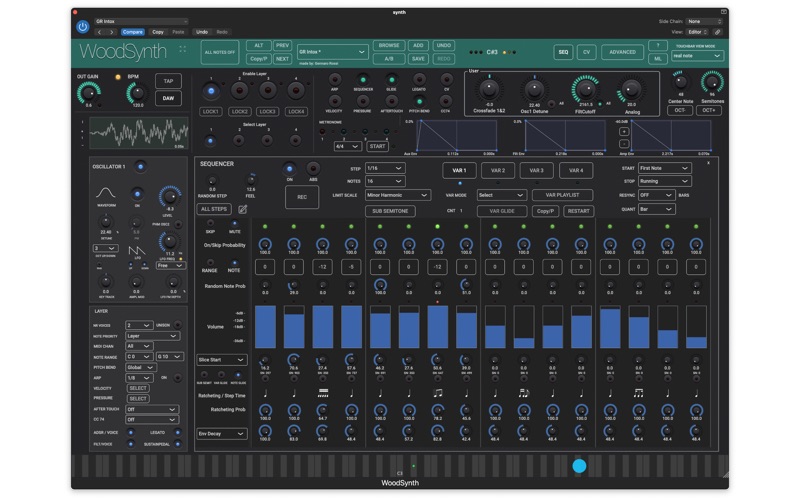Click the VAR PLAYLIST button

click(x=562, y=195)
